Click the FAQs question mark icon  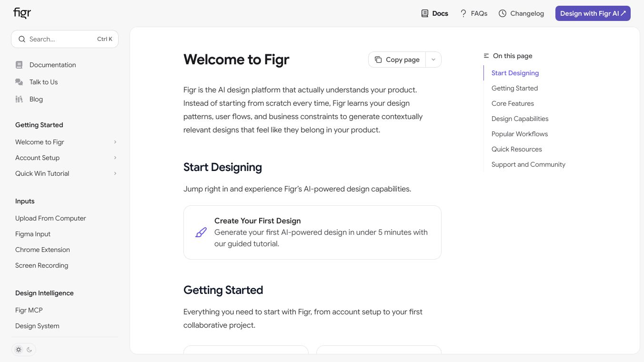tap(463, 13)
